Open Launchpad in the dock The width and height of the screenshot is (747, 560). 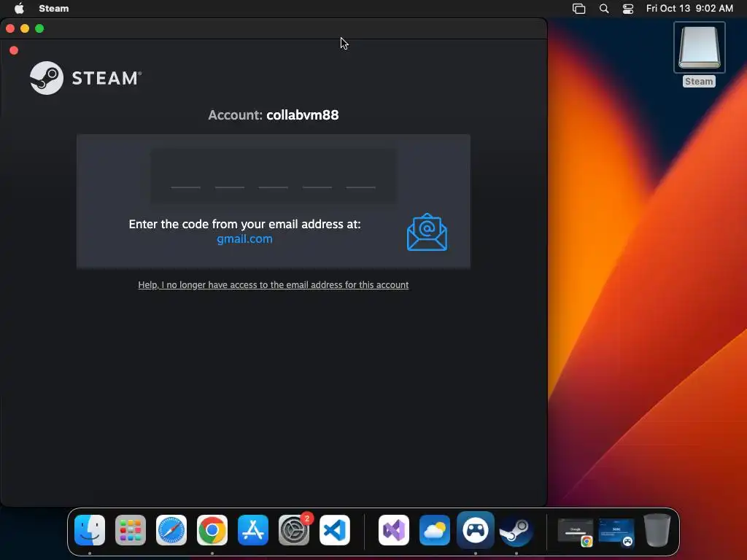(x=131, y=530)
